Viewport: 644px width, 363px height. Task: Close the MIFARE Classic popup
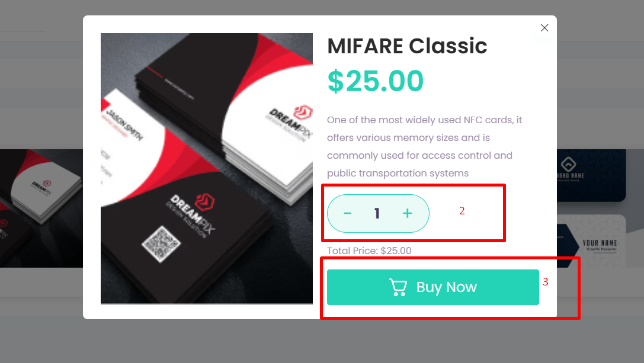(544, 28)
